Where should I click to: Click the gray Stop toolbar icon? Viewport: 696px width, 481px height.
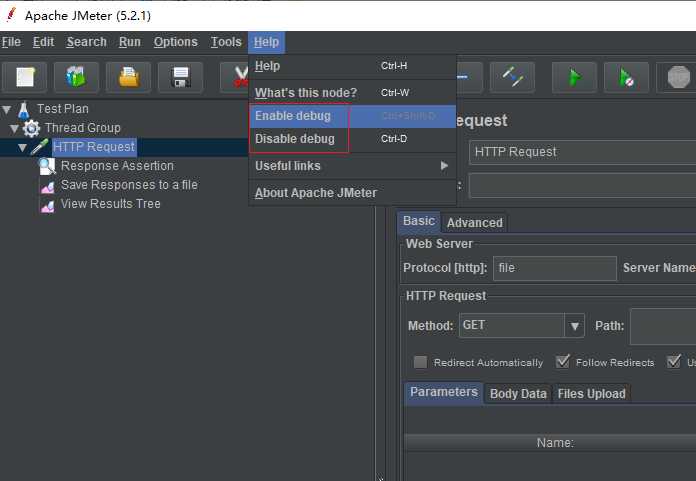point(678,77)
